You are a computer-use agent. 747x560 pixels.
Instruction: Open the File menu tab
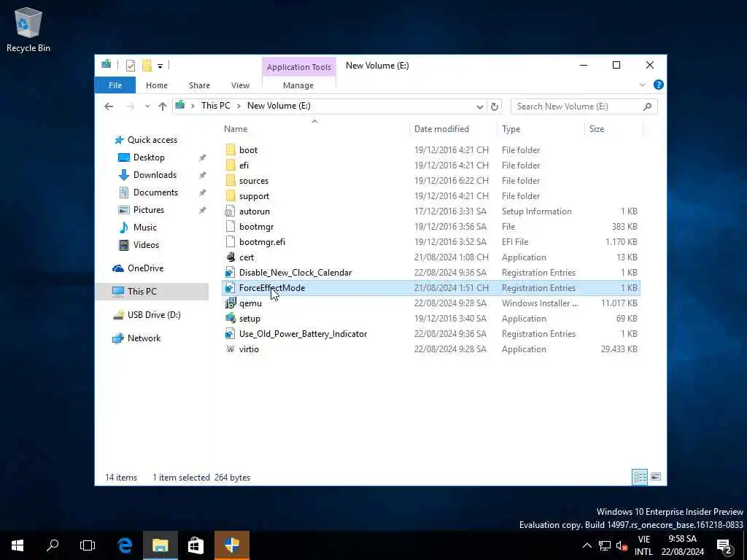115,85
